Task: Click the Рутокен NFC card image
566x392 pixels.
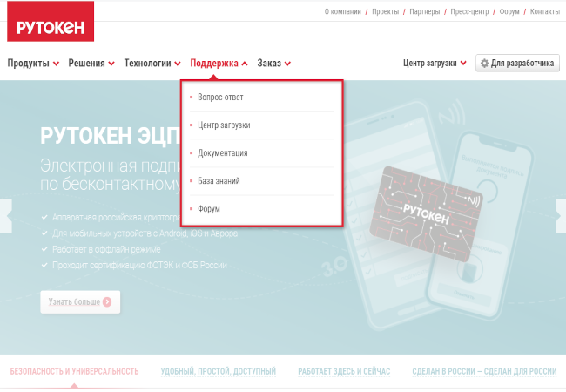Action: click(x=427, y=213)
